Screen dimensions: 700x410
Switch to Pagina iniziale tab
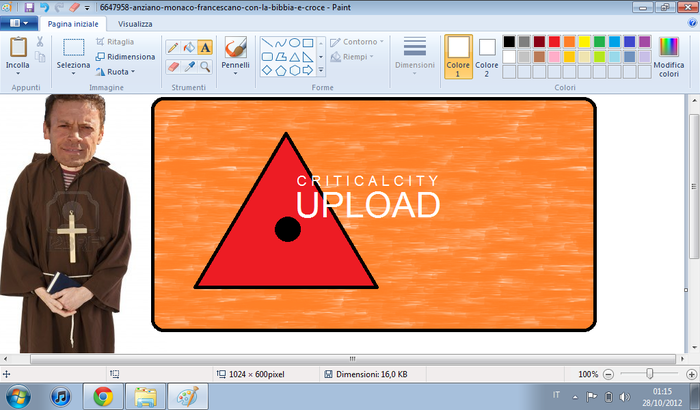point(73,24)
